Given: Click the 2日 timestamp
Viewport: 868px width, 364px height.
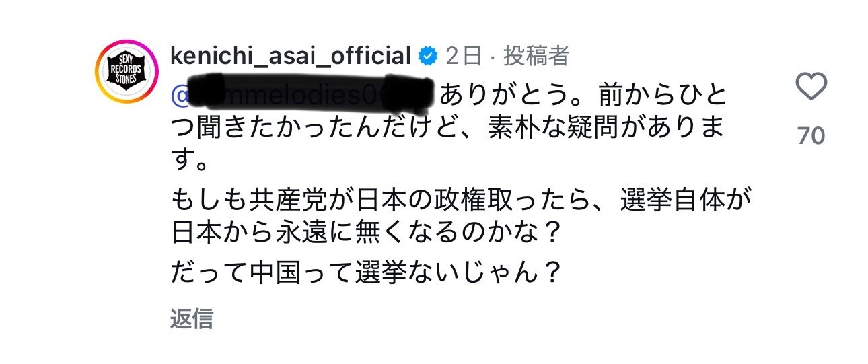Looking at the screenshot, I should (464, 57).
